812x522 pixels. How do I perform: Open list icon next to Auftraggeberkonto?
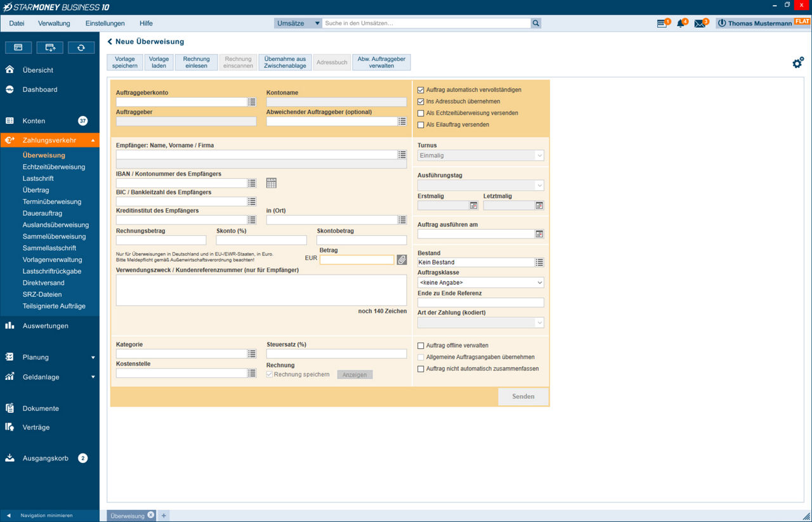(252, 102)
